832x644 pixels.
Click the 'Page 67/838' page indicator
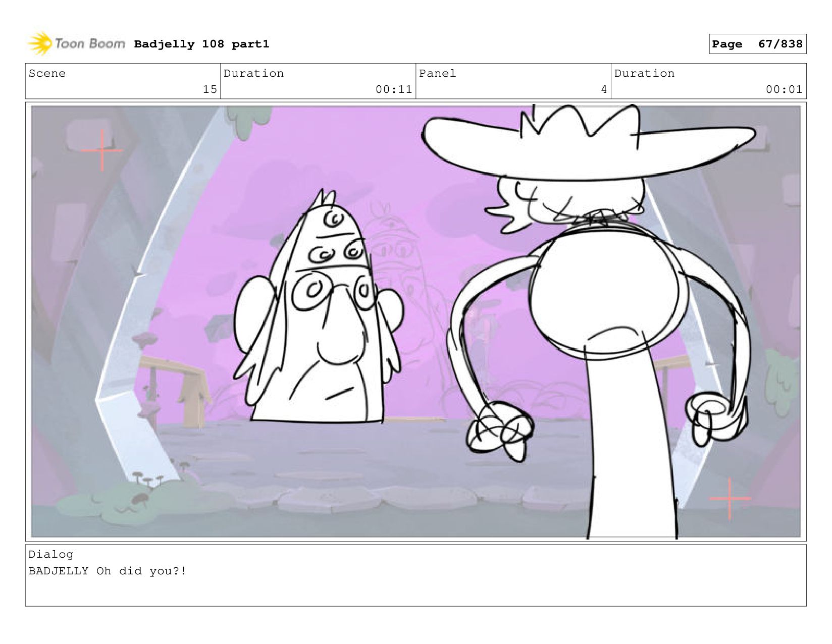tap(757, 44)
